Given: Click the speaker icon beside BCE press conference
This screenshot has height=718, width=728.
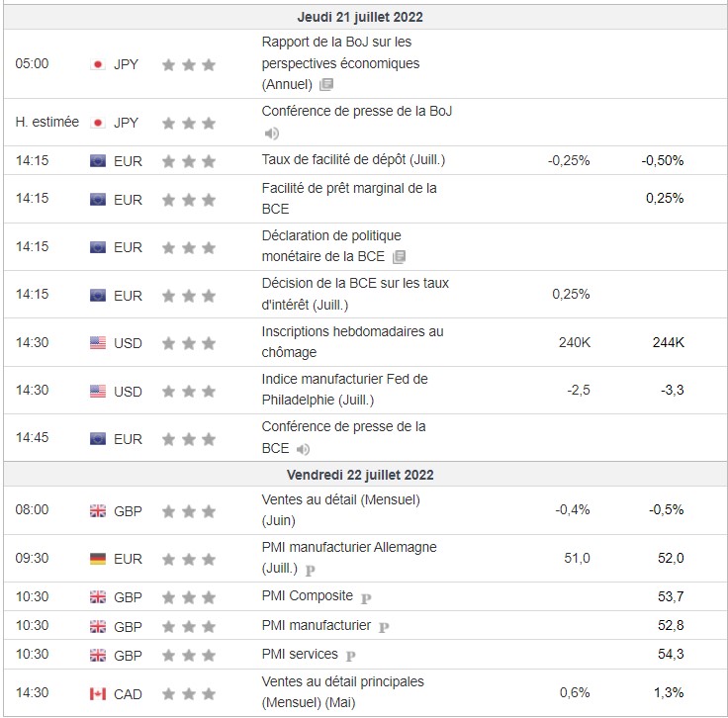Looking at the screenshot, I should tap(303, 449).
